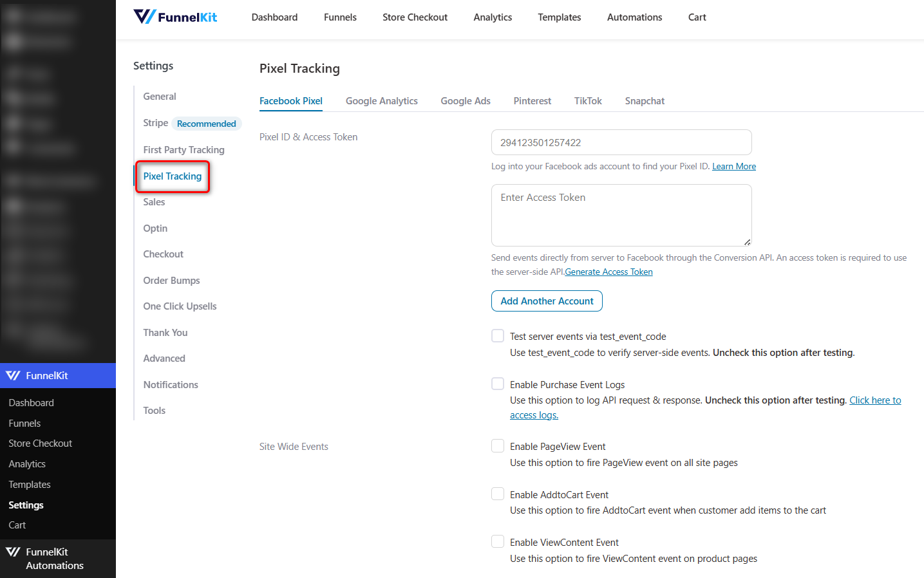
Task: Open Automations in top navigation
Action: 634,17
